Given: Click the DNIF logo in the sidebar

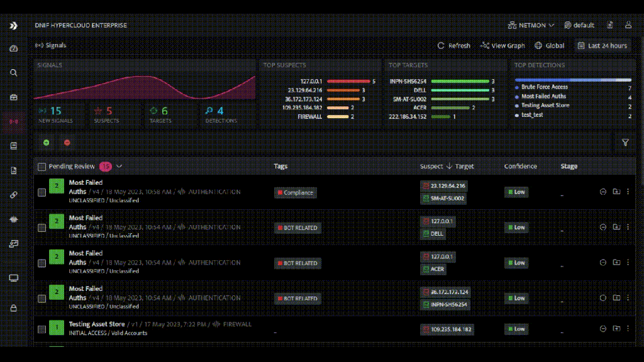Looking at the screenshot, I should pyautogui.click(x=14, y=25).
